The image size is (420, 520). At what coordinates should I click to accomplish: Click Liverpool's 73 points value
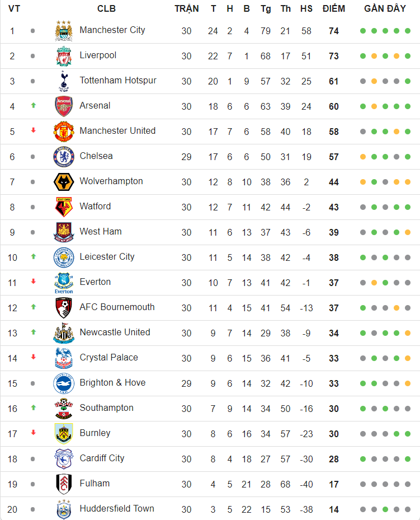tap(333, 56)
